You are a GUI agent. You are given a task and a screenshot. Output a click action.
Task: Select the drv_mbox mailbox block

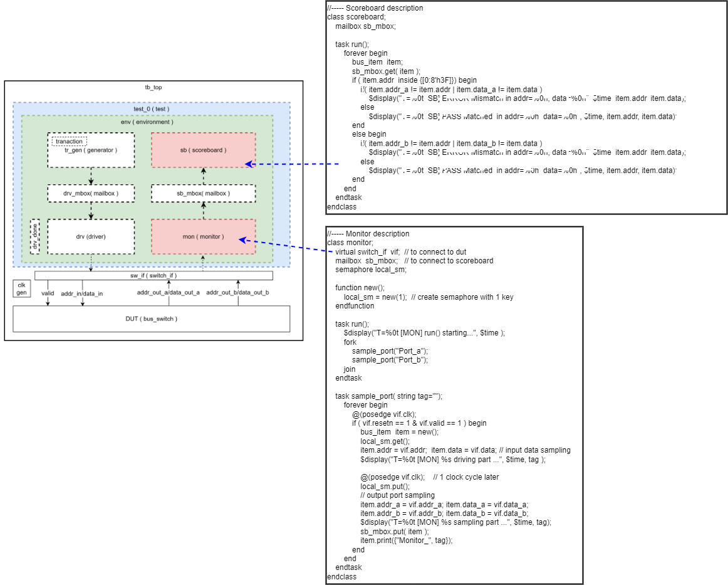[x=90, y=194]
